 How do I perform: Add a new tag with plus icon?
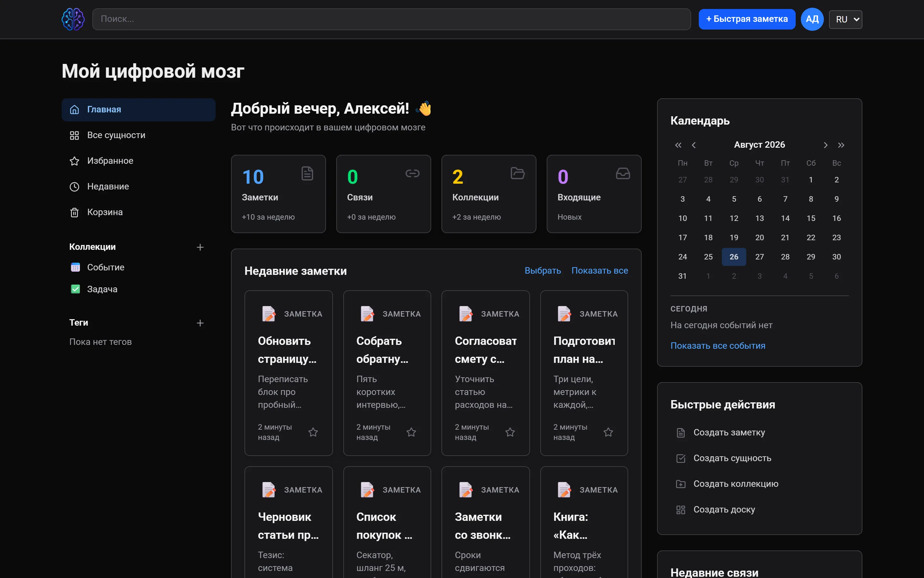coord(200,323)
